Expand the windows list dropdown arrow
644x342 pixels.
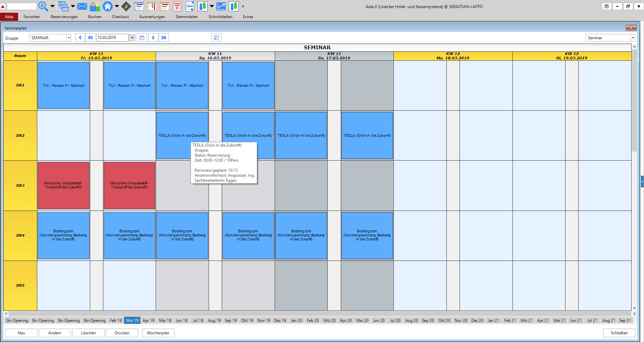pyautogui.click(x=73, y=6)
